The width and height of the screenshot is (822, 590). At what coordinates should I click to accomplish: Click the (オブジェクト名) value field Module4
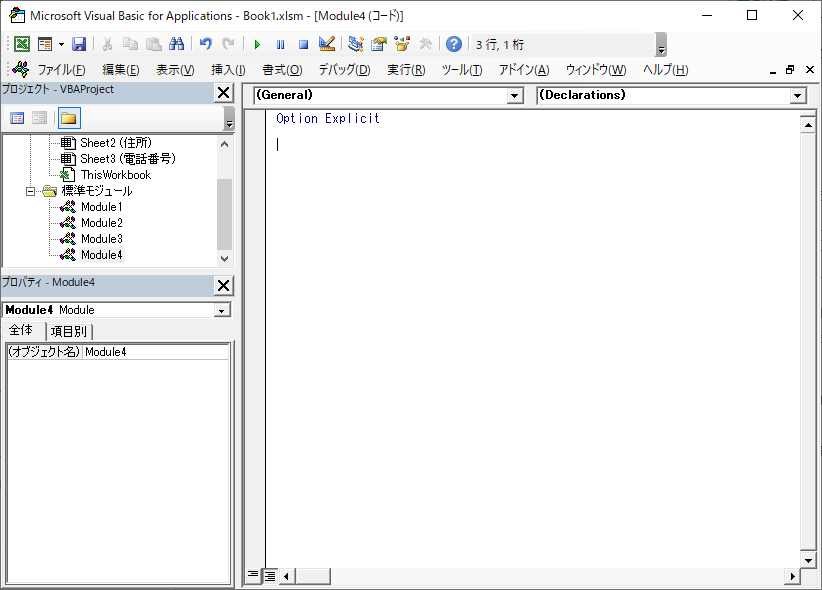point(156,352)
